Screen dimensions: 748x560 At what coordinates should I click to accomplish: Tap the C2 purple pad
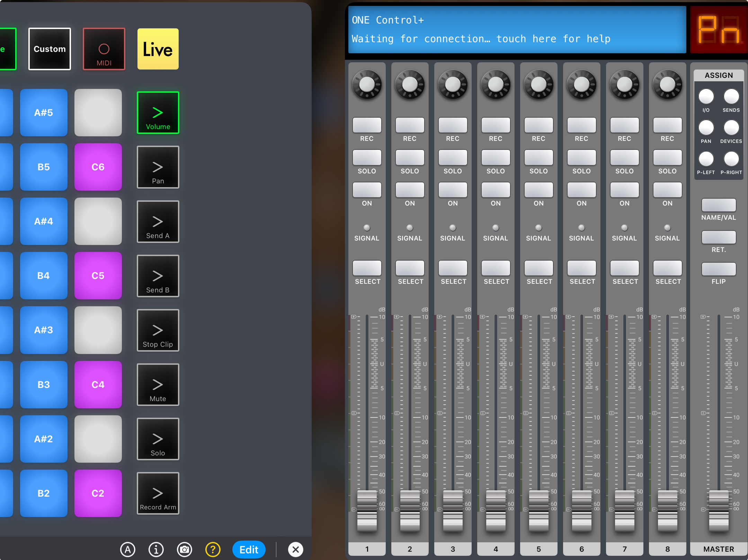coord(98,493)
